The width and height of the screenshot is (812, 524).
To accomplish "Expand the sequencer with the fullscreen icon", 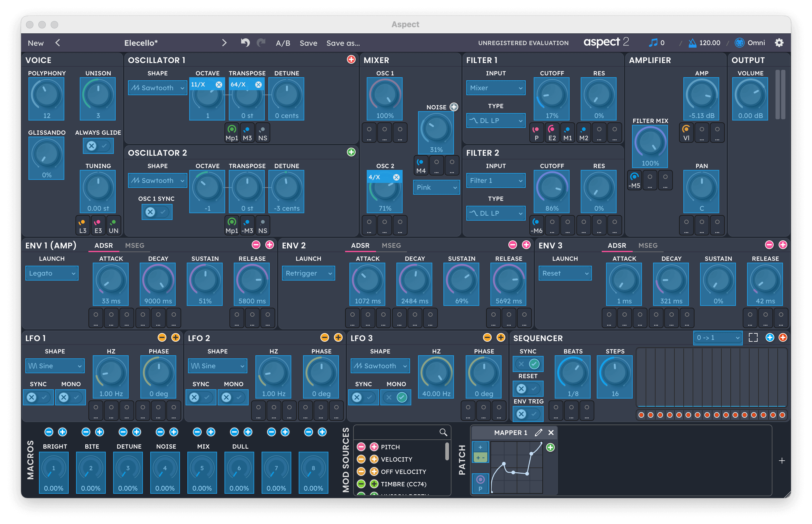I will [753, 337].
